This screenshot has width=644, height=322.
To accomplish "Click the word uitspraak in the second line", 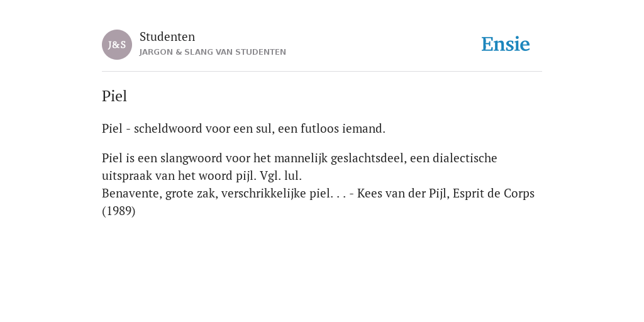I will tap(121, 176).
